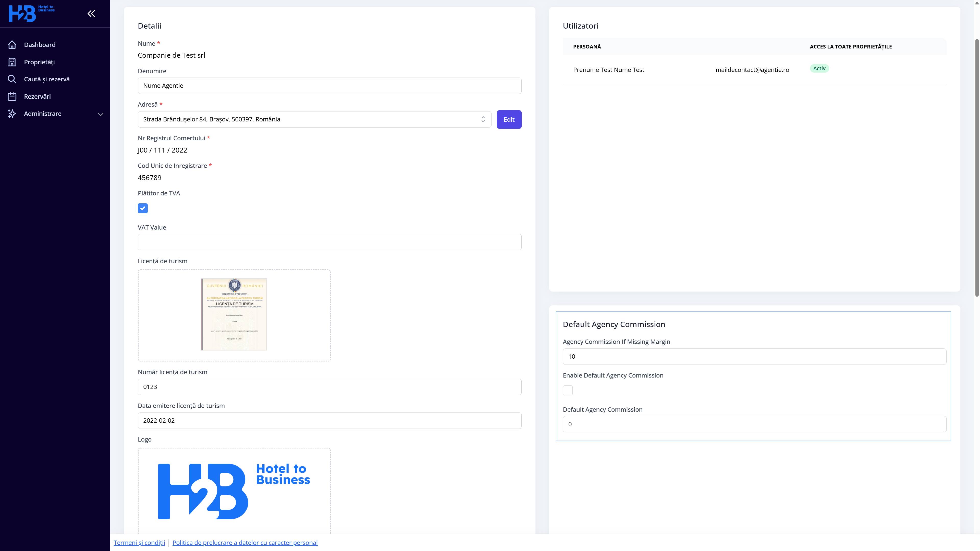Focus the VAT Value input field
Viewport: 980px width, 551px height.
point(329,242)
